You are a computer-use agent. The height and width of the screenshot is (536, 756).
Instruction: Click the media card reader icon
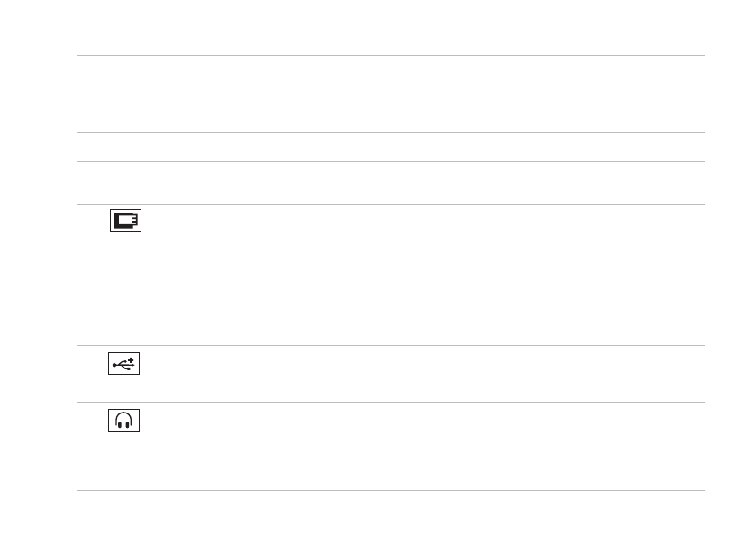126,221
